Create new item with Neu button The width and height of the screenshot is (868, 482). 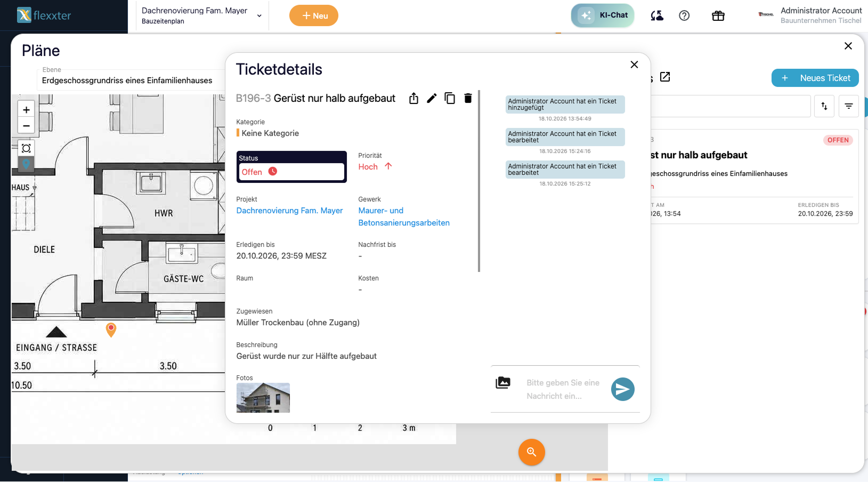(314, 15)
